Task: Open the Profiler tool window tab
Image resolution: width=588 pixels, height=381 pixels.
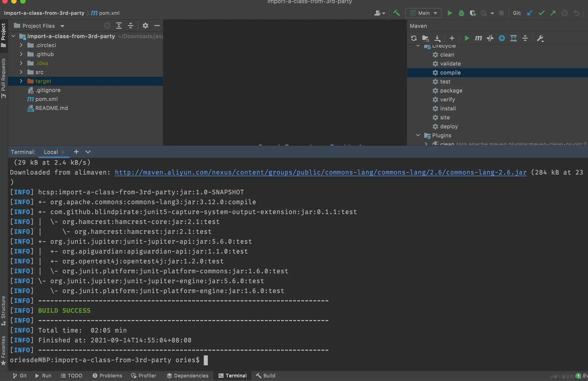Action: (144, 376)
